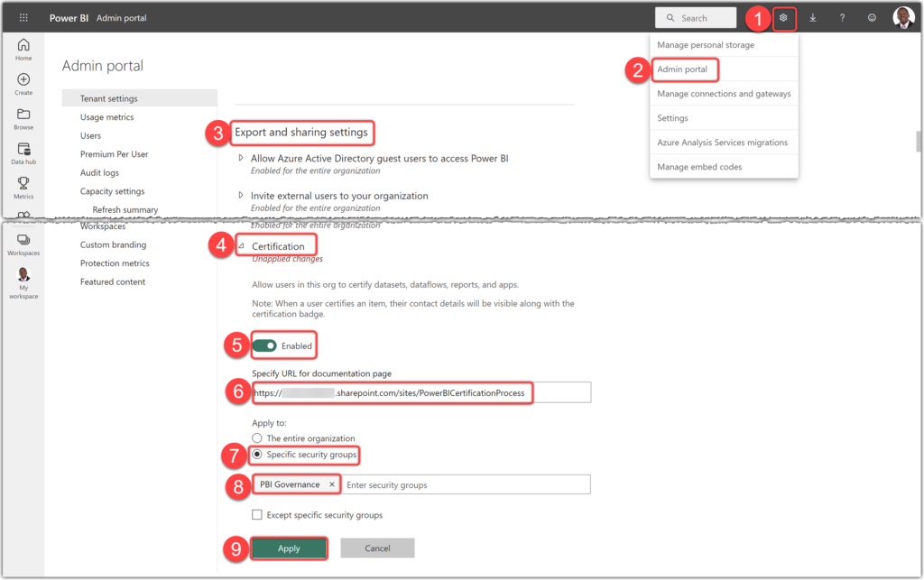Click the documentation URL input field
The image size is (924, 580).
click(421, 392)
